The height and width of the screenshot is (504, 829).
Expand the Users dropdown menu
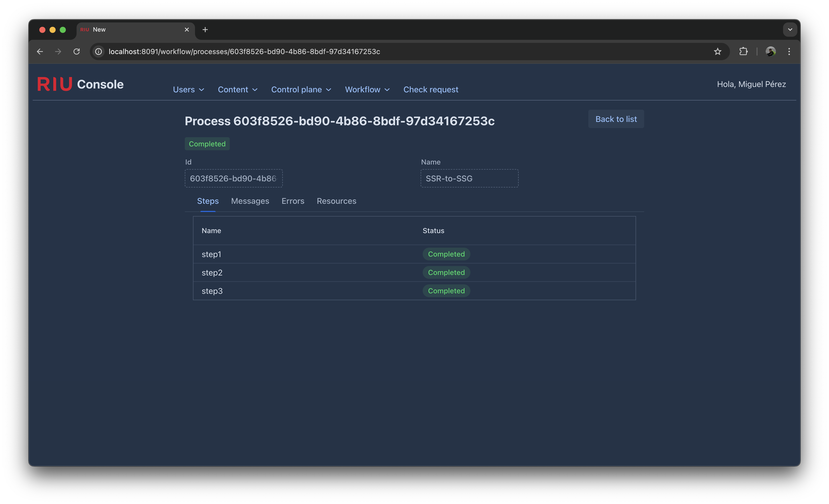pos(188,90)
